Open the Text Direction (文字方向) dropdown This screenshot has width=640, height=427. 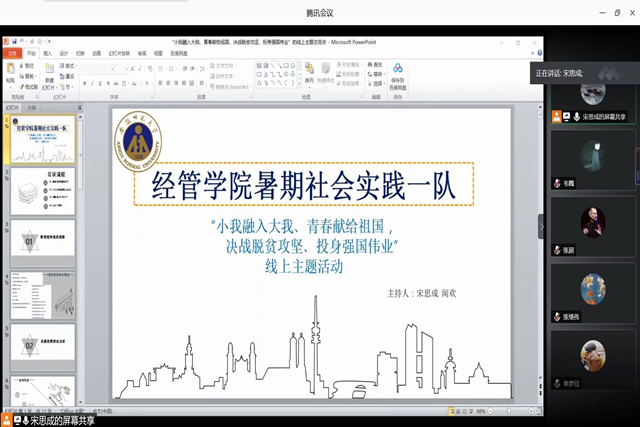(223, 66)
